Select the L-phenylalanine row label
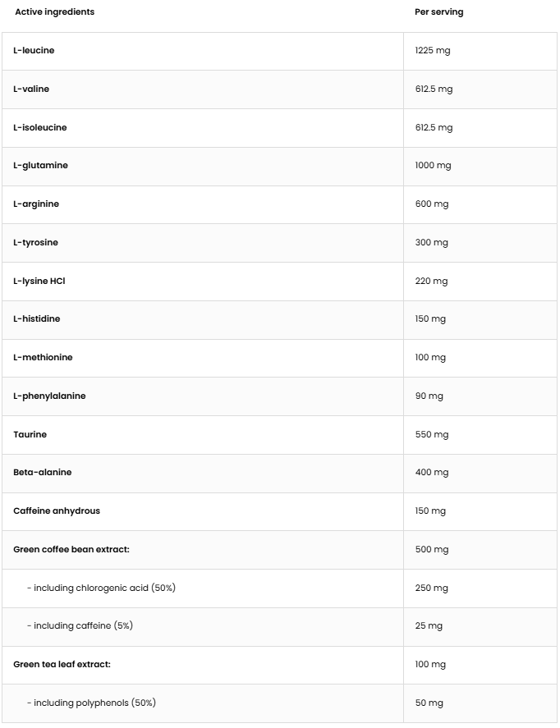 (49, 396)
